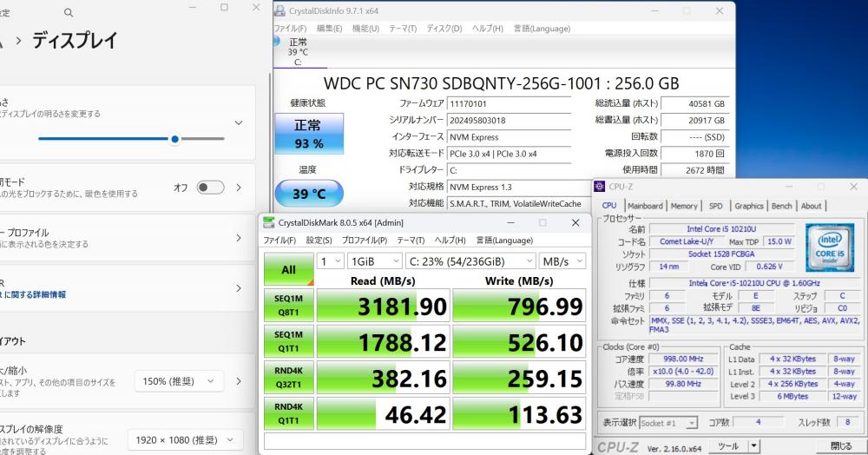This screenshot has width=868, height=455.
Task: Click the serial number field 202495803018
Action: point(510,120)
